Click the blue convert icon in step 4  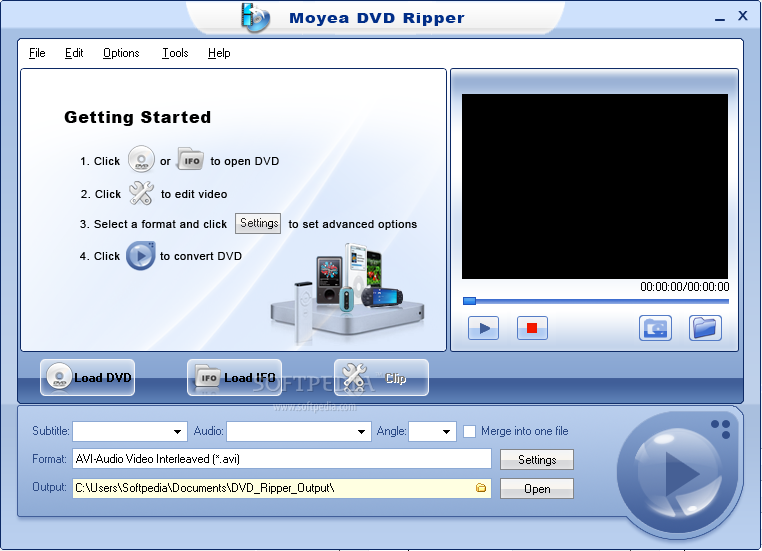click(140, 256)
